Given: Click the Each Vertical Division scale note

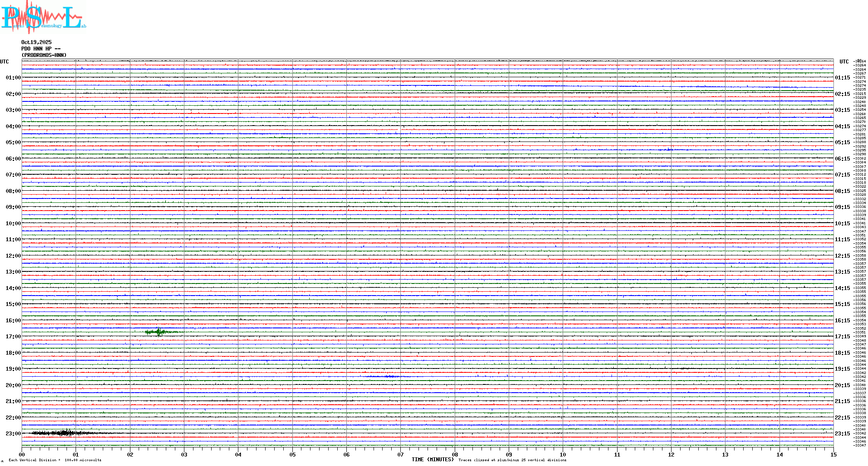Looking at the screenshot, I should point(55,460).
